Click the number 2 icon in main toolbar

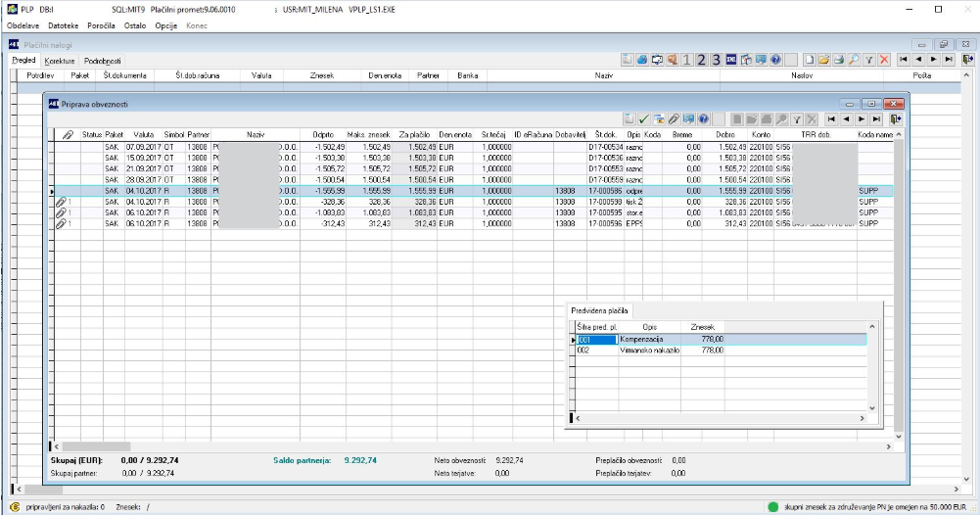point(701,60)
